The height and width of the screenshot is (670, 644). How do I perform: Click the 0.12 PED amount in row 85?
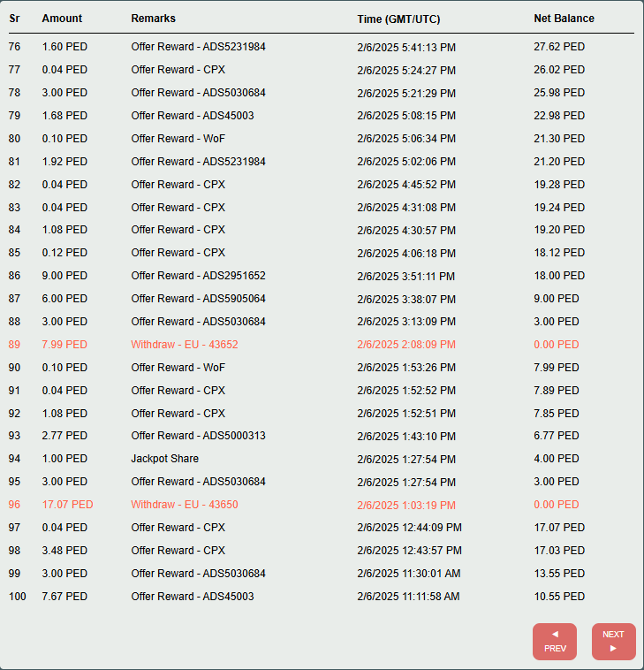[x=64, y=253]
